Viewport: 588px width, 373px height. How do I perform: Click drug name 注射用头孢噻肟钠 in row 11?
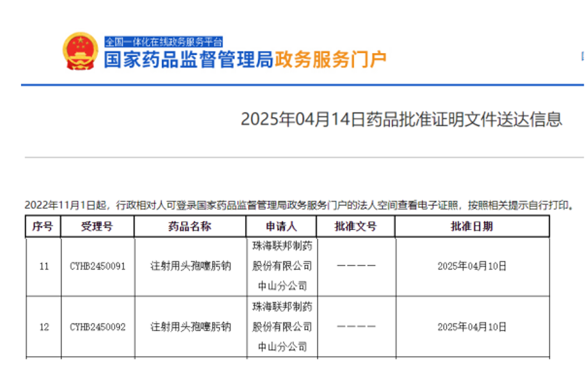tap(190, 266)
